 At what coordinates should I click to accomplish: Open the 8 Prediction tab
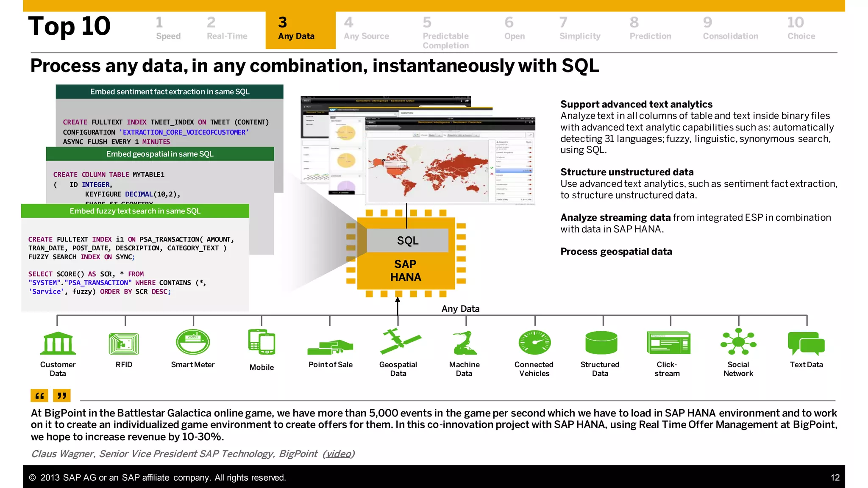[x=650, y=29]
